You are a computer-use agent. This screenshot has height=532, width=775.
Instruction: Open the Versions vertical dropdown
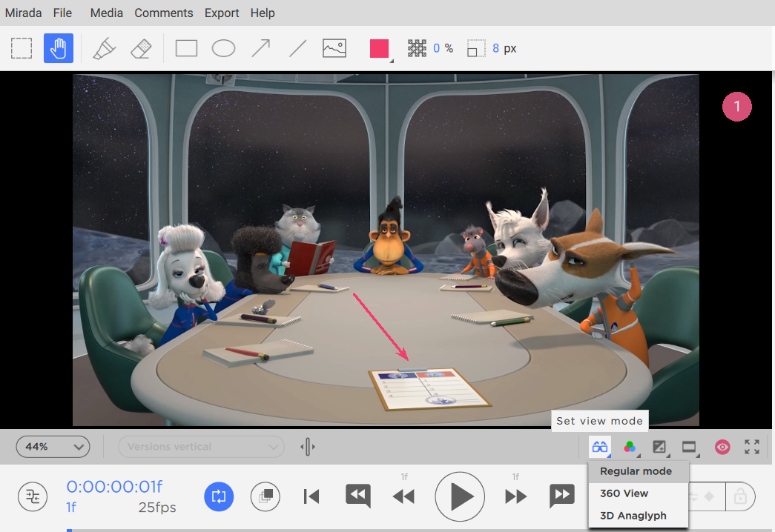[201, 447]
